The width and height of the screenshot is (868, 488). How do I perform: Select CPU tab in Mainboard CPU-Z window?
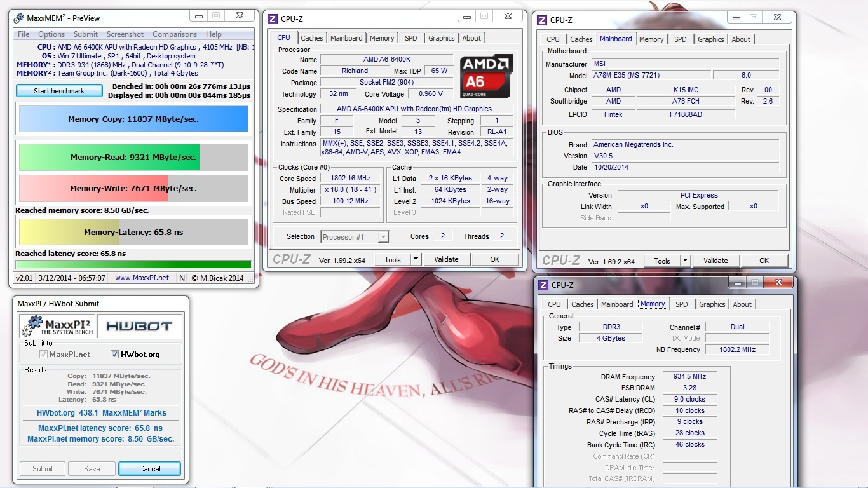[553, 39]
